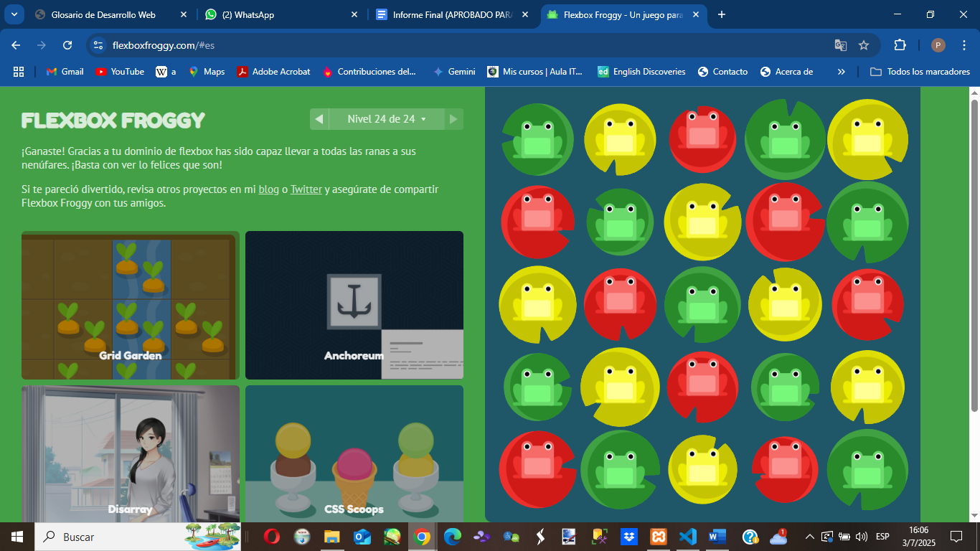Viewport: 980px width, 551px height.
Task: Open XAMPP from the taskbar
Action: pos(659,537)
